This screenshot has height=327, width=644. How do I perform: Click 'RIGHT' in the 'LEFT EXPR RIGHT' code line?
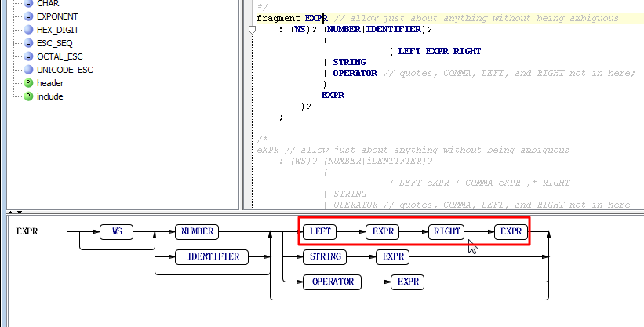coord(467,51)
